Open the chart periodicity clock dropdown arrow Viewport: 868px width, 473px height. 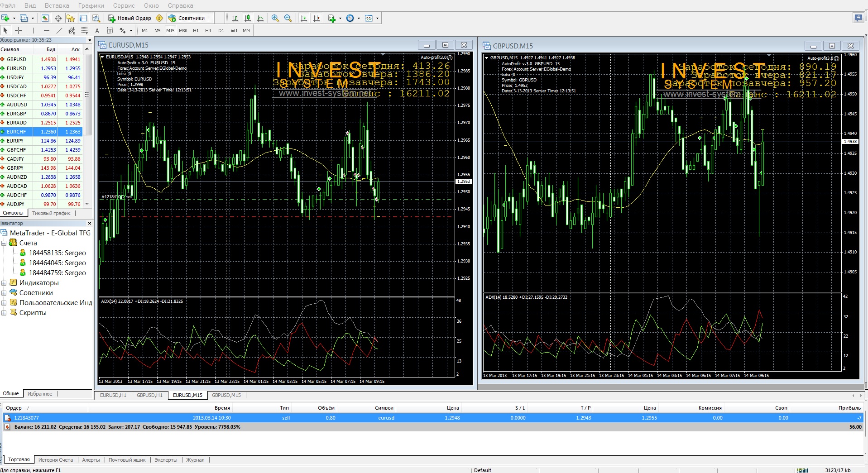359,19
